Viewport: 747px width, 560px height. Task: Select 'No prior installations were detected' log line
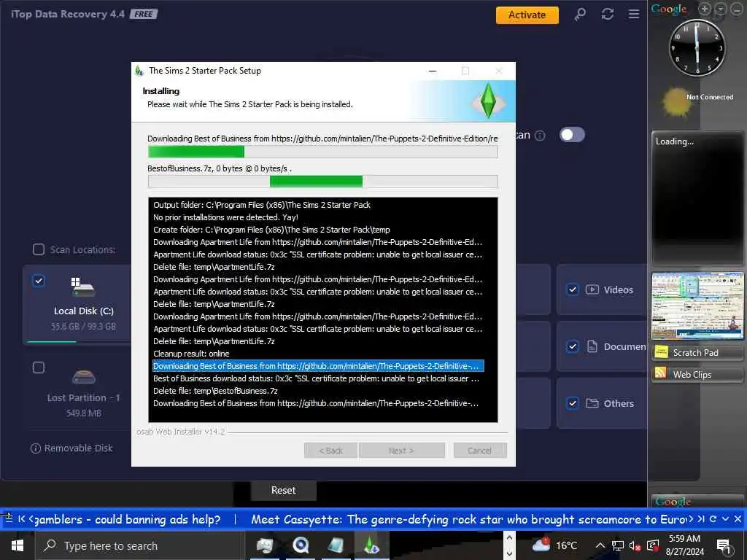[226, 217]
